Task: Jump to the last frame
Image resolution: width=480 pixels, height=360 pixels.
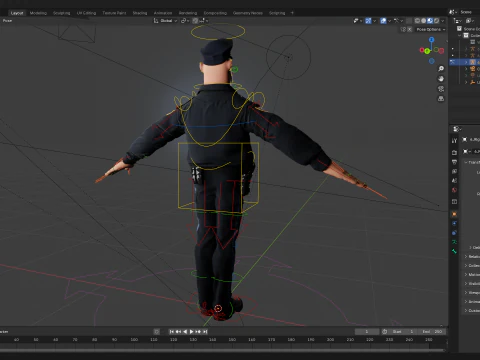Action: pos(205,332)
